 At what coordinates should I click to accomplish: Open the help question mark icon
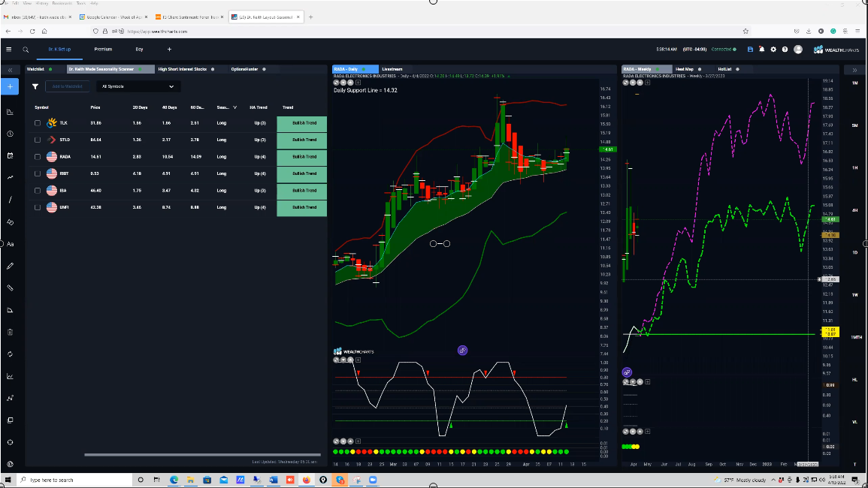(785, 50)
